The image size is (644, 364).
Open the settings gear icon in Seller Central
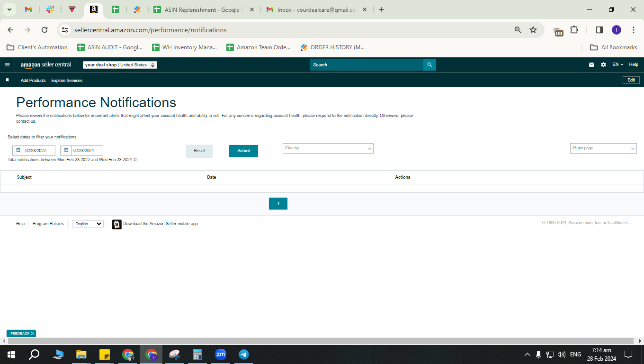click(x=603, y=65)
